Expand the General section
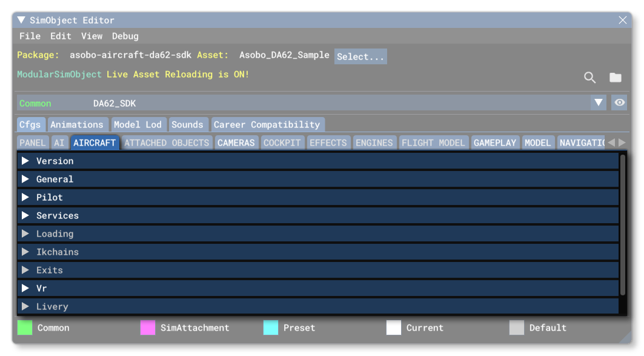 (x=26, y=179)
